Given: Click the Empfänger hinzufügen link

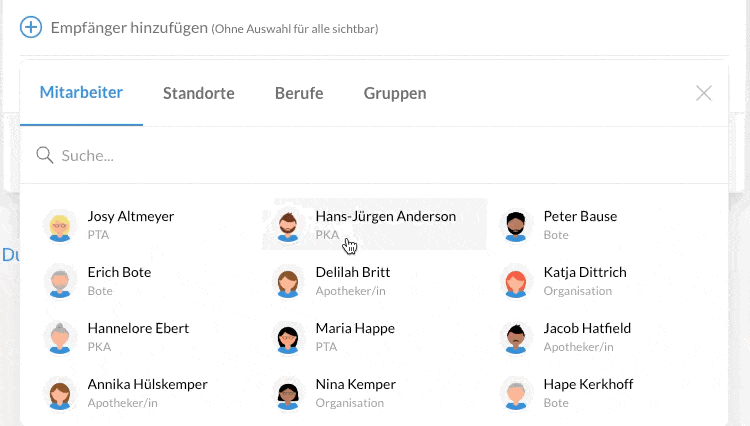Looking at the screenshot, I should pyautogui.click(x=128, y=27).
